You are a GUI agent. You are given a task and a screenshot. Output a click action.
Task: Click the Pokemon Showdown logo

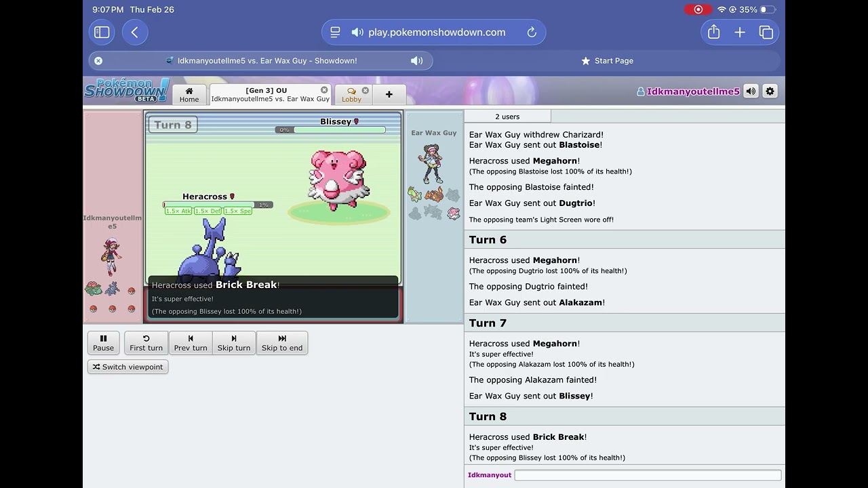click(126, 91)
